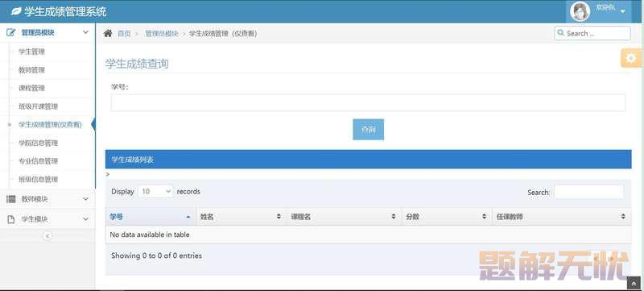Open 课程管理 in the sidebar
This screenshot has height=291, width=644.
31,88
